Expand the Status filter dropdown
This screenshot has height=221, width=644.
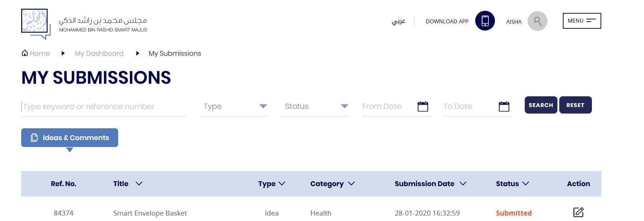(344, 106)
